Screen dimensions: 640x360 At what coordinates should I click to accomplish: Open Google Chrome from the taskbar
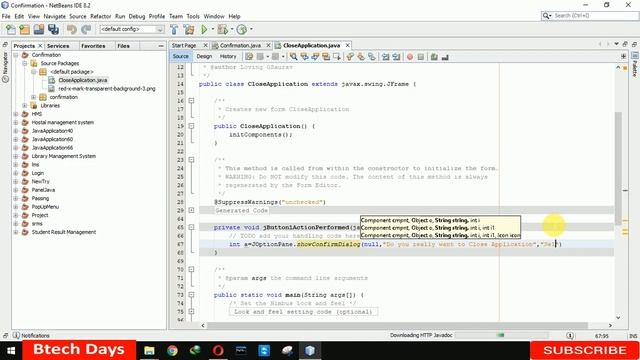coord(172,350)
